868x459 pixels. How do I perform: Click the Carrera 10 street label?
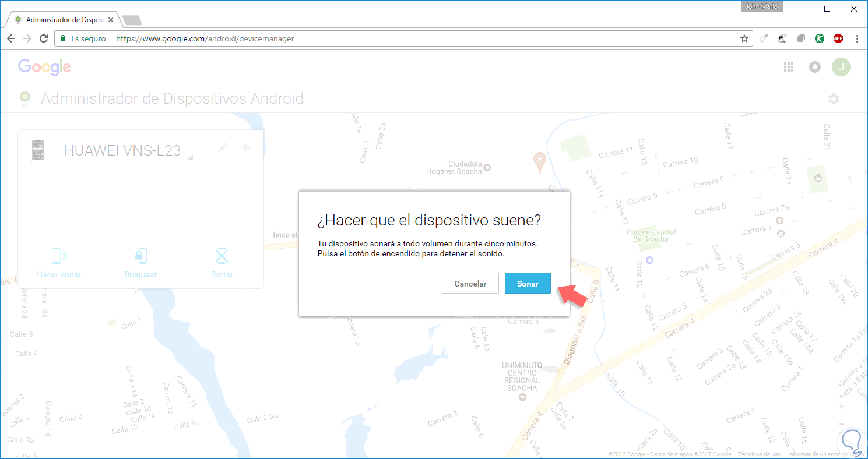click(x=680, y=162)
